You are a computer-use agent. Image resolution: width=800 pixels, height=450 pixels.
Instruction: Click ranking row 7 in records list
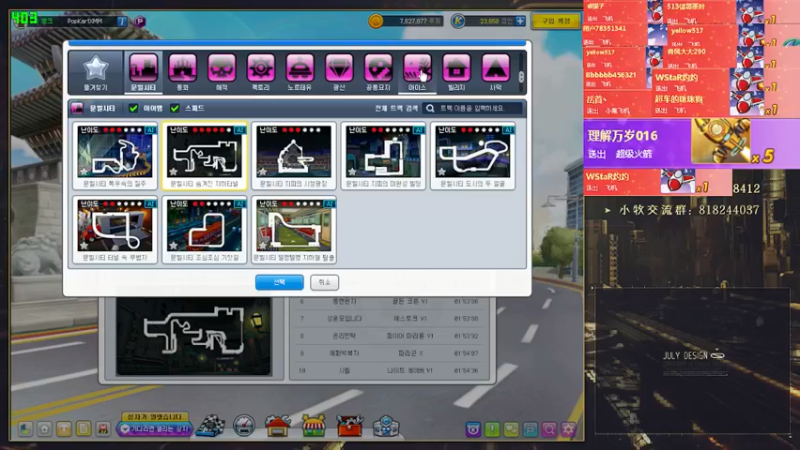tap(390, 318)
